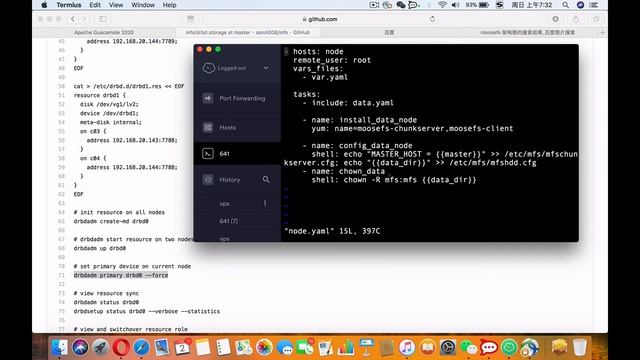The width and height of the screenshot is (640, 360).
Task: Add a new Safari tab
Action: tap(602, 32)
